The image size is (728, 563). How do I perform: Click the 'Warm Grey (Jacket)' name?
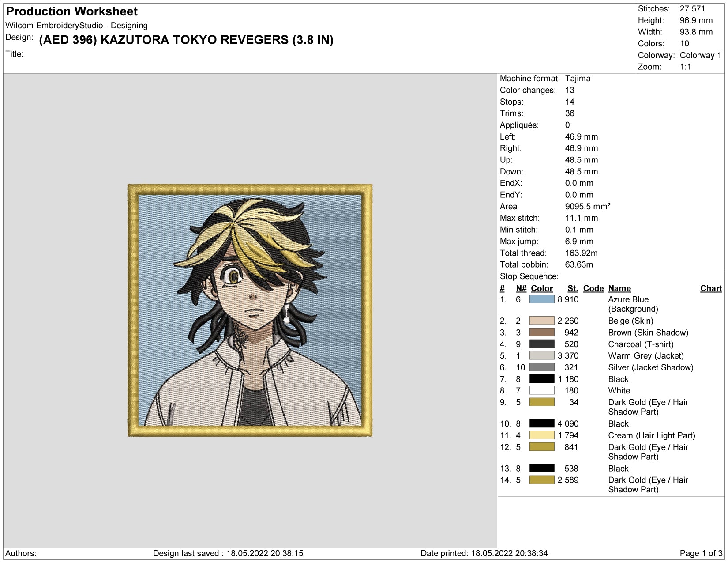click(x=646, y=356)
